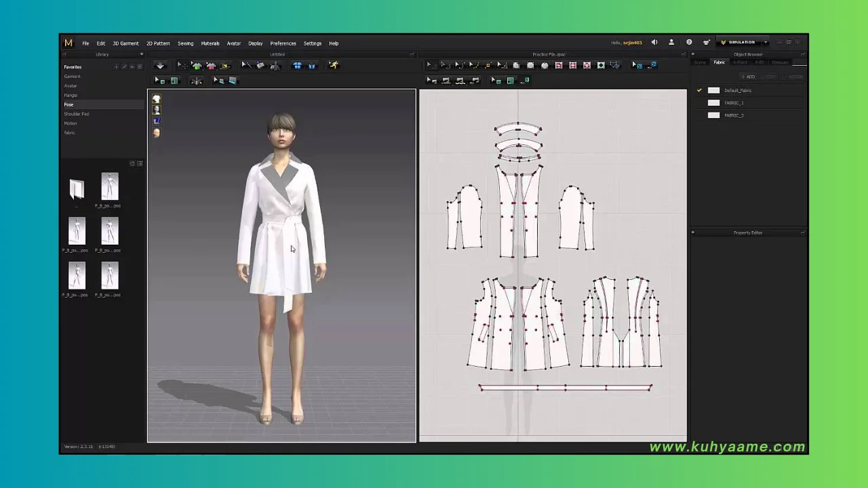
Task: Toggle the avatar display icon in 3D viewport
Action: (x=157, y=110)
